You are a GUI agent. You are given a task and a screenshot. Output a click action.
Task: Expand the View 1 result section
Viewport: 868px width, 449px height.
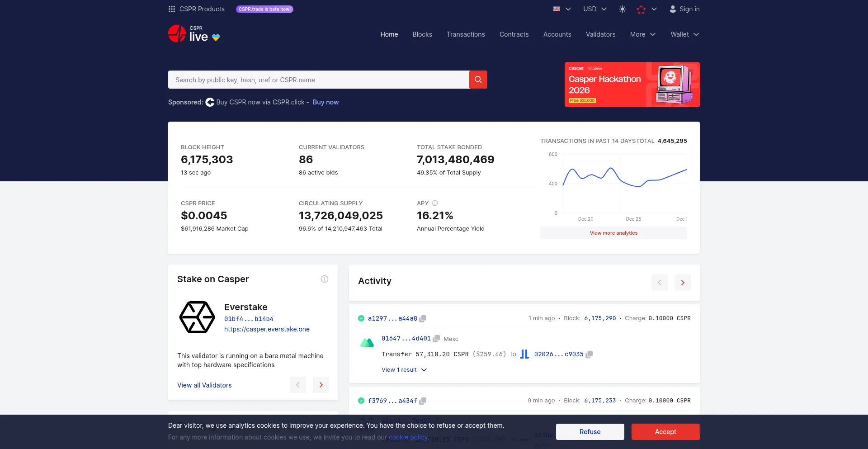point(404,370)
